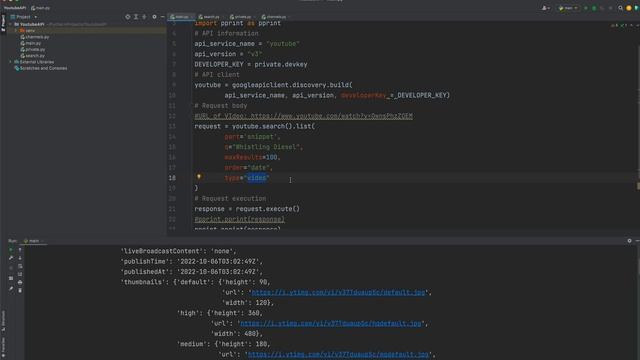Open the hqdefault.jpg thumbnail URL link
Image resolution: width=640 pixels, height=360 pixels.
click(331, 323)
